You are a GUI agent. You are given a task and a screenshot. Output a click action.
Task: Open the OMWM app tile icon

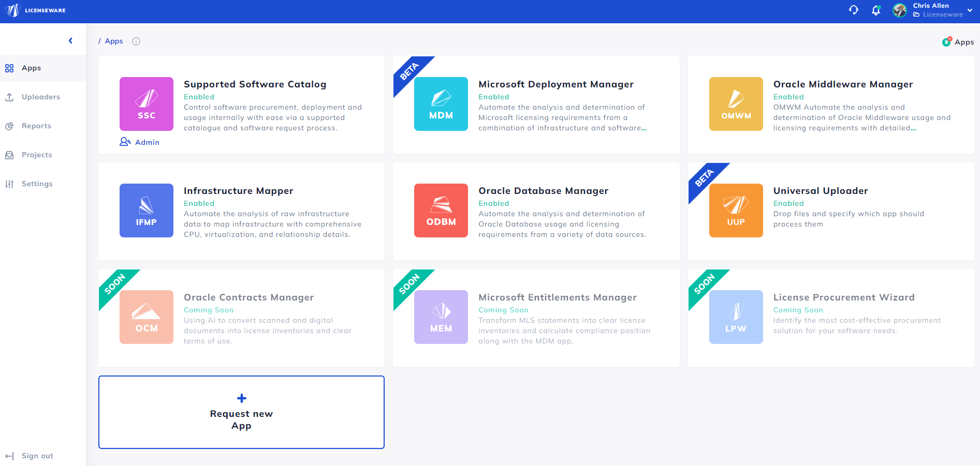pos(736,104)
